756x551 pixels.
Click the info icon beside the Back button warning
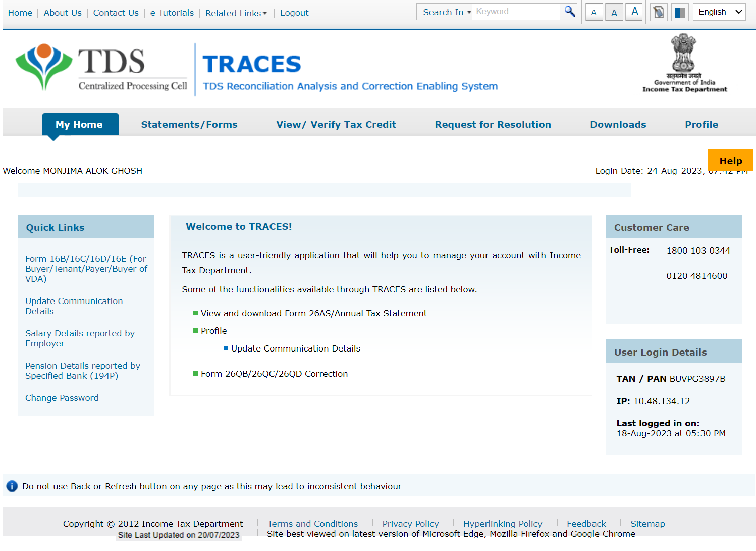(11, 486)
